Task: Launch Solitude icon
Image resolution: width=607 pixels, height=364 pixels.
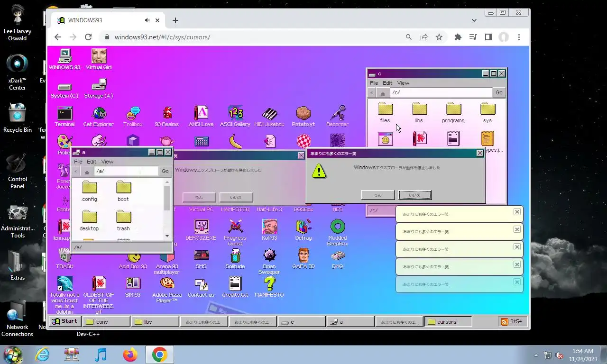Action: 235,259
